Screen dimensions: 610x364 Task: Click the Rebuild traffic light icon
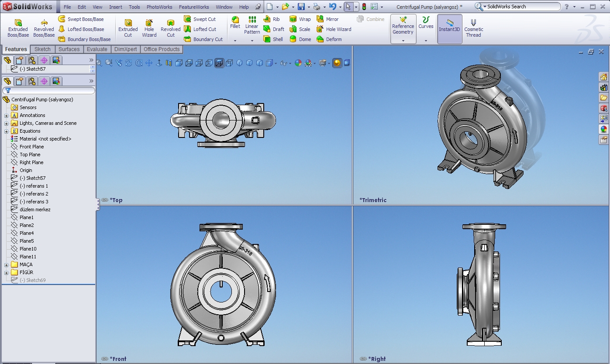[x=364, y=7]
